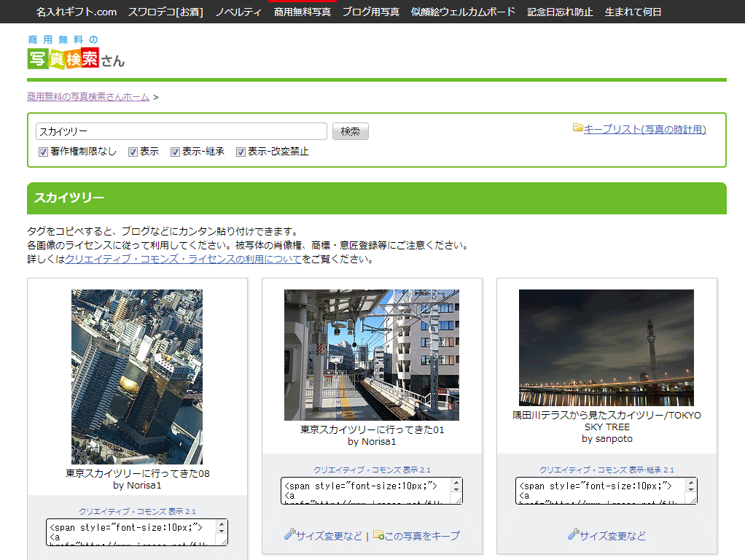Click サイズ変更など under 東京スカイツリーに行ってきた01

[329, 536]
